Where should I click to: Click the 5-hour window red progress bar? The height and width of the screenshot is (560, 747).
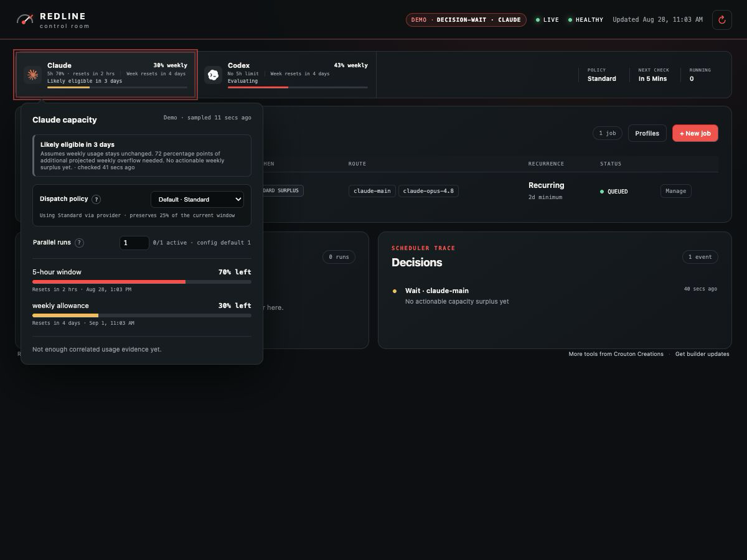pyautogui.click(x=142, y=282)
